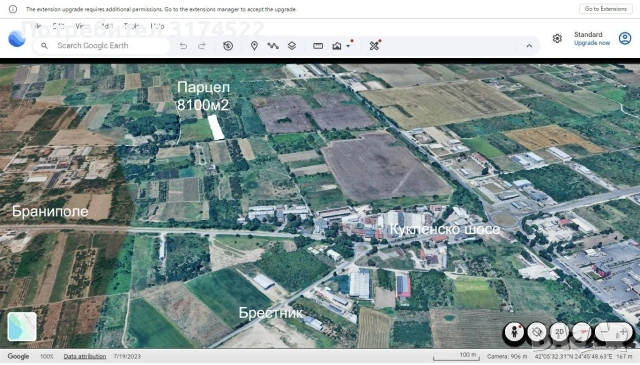Click the Camera: 906 m readout
The height and width of the screenshot is (365, 640).
[x=507, y=356]
